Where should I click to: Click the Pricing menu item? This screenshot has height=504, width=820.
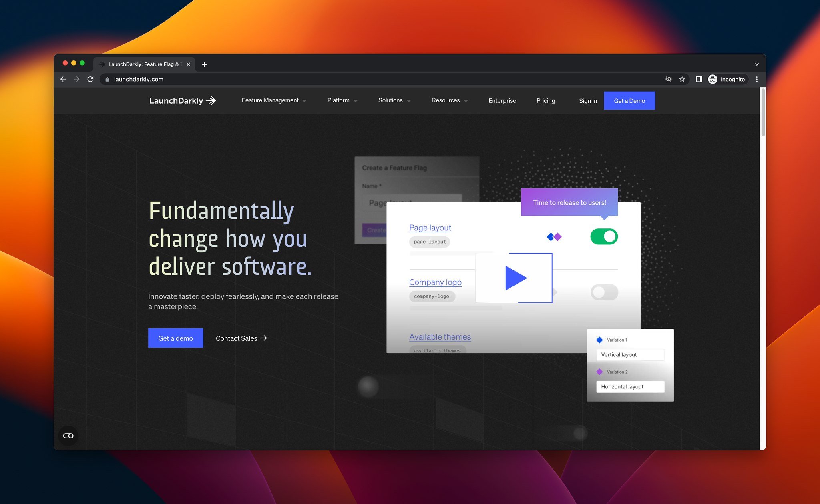click(545, 101)
